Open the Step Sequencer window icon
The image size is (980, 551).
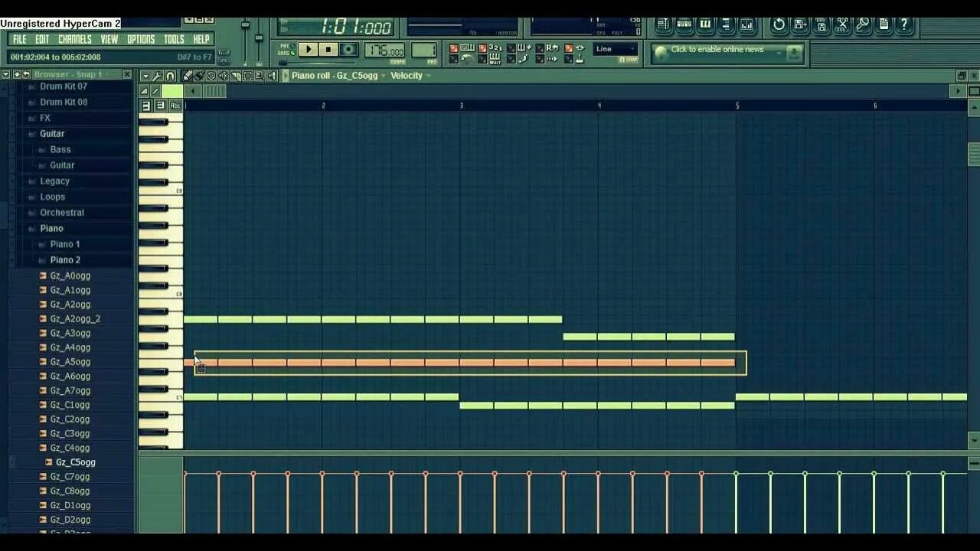(x=684, y=24)
